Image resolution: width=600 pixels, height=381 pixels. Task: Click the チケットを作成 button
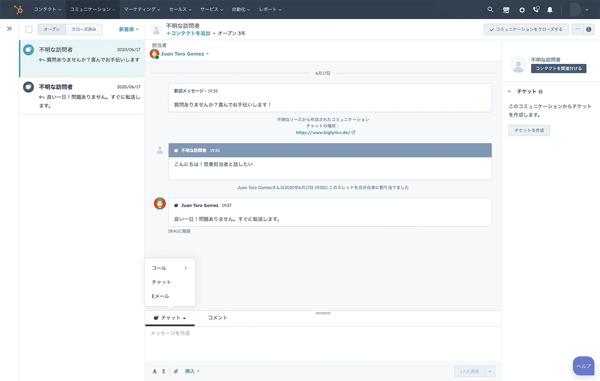click(x=529, y=130)
